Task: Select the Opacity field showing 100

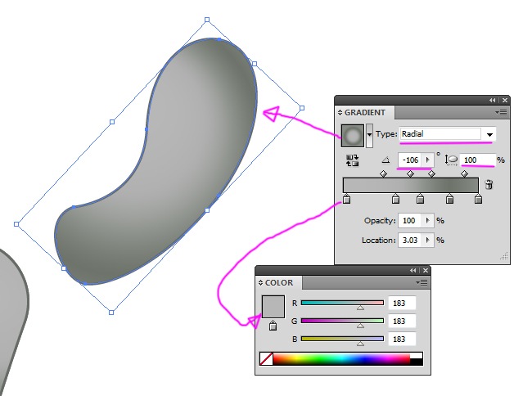Action: tap(409, 221)
